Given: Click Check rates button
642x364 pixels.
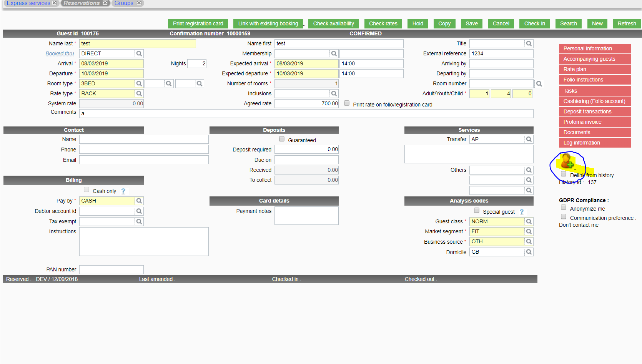Looking at the screenshot, I should (x=383, y=23).
